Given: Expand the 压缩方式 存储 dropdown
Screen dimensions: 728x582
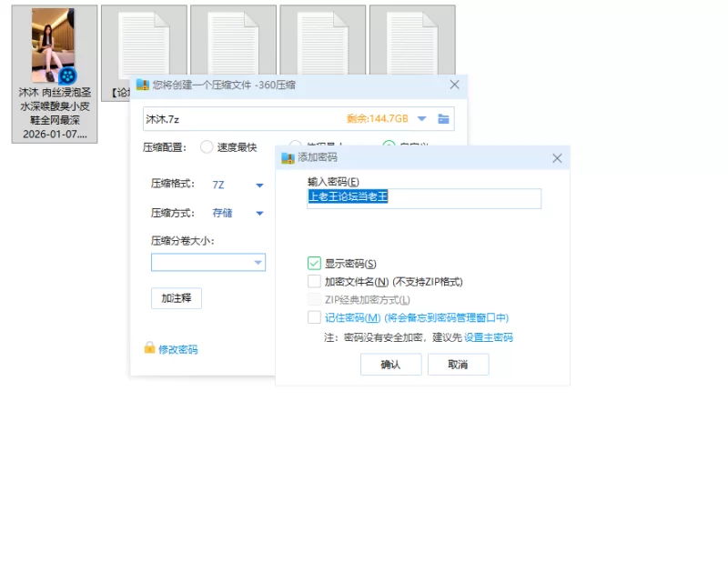Looking at the screenshot, I should (259, 214).
